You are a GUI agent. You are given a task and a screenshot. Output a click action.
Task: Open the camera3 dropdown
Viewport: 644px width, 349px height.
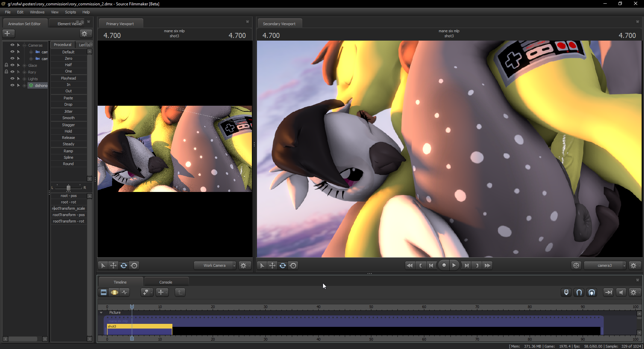click(605, 265)
